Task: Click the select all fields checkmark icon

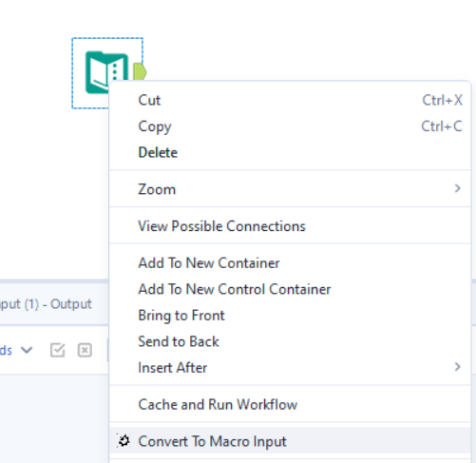Action: click(58, 350)
